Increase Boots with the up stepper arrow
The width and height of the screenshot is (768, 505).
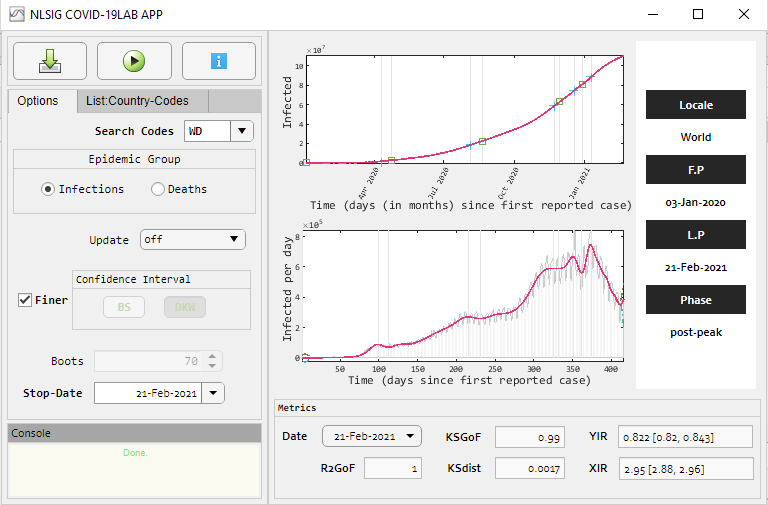(212, 357)
